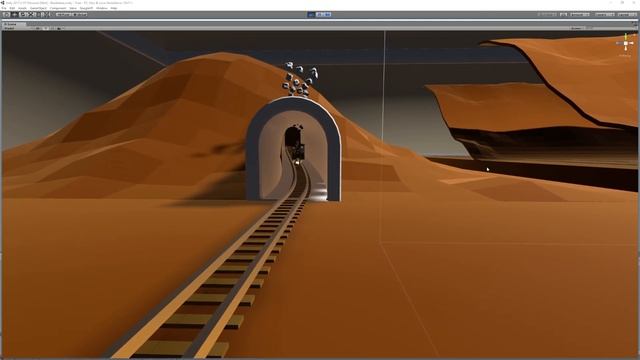Viewport: 640px width, 360px height.
Task: Open the Account dropdown
Action: pos(580,15)
